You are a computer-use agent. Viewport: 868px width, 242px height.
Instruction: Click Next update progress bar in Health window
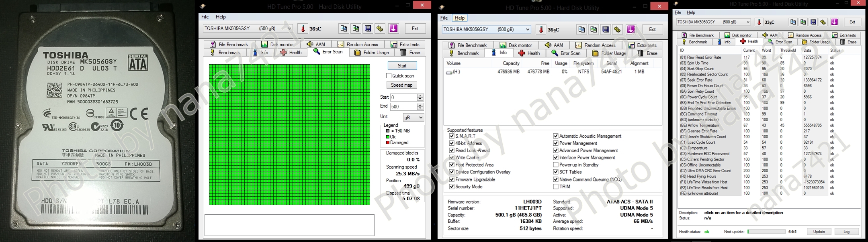[766, 232]
